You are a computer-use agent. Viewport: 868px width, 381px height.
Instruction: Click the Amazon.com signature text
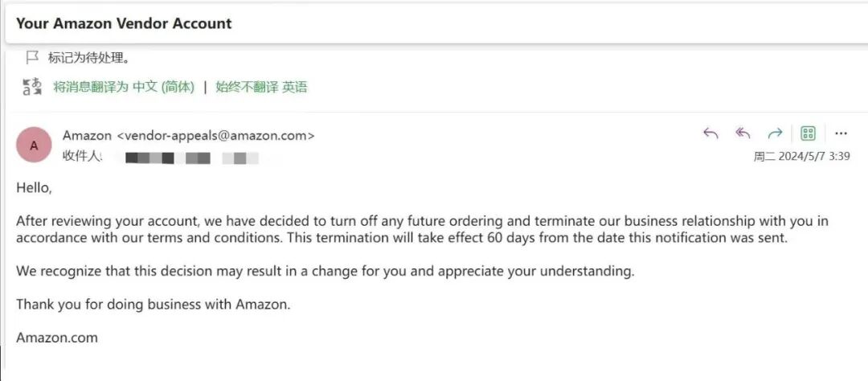(57, 338)
